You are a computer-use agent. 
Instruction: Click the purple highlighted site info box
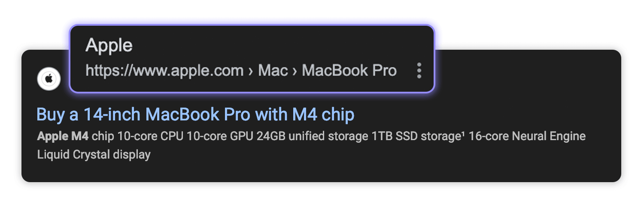(252, 59)
